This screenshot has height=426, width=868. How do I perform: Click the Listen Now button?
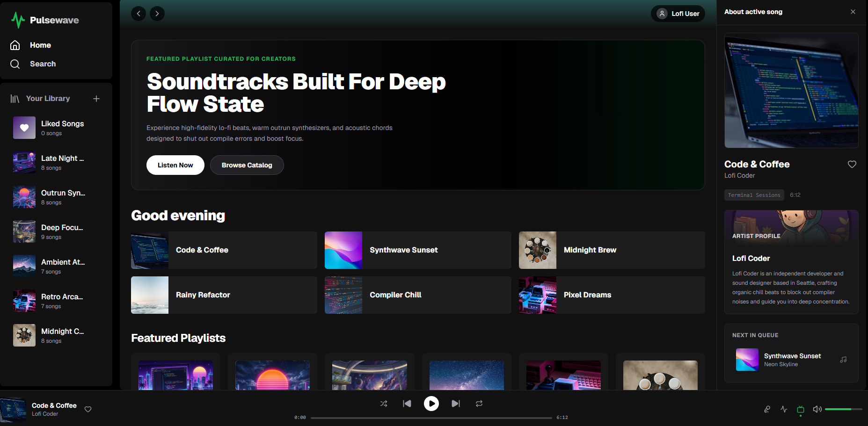click(x=175, y=165)
